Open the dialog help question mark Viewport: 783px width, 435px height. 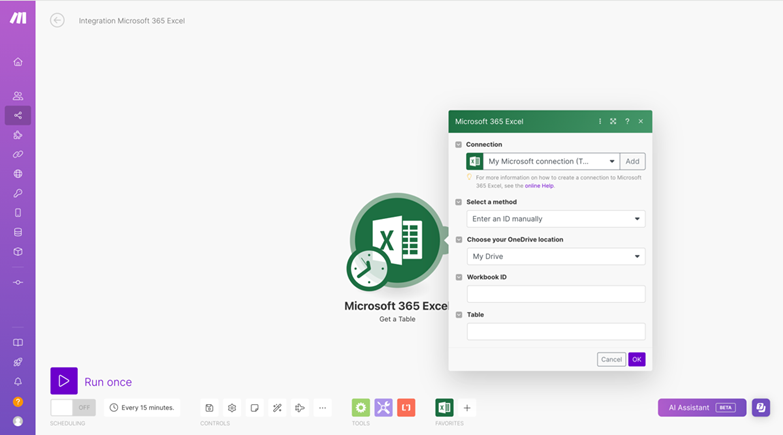coord(627,121)
